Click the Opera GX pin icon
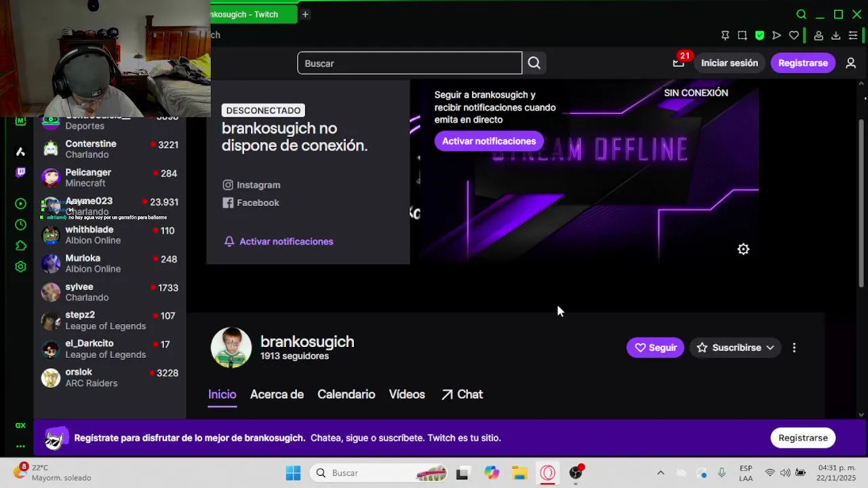 [725, 35]
